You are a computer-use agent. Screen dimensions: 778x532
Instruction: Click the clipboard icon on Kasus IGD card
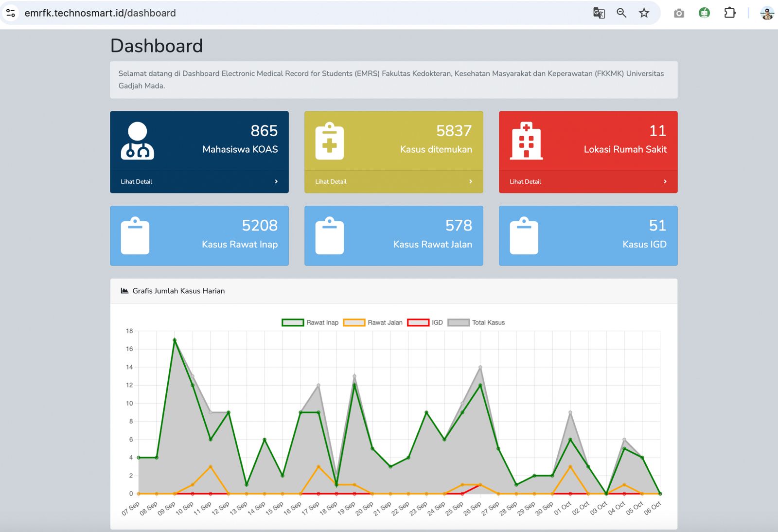click(524, 235)
